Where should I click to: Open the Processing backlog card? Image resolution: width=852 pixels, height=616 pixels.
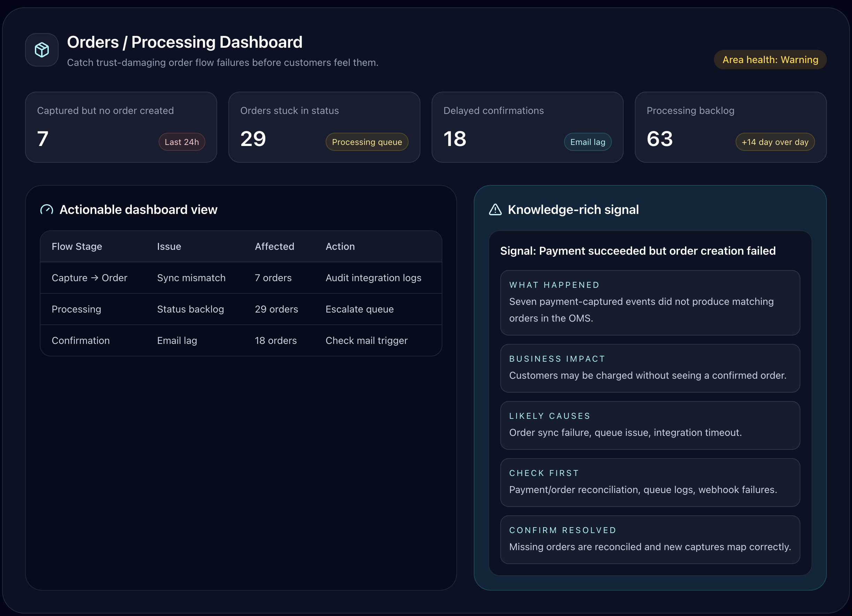point(730,127)
